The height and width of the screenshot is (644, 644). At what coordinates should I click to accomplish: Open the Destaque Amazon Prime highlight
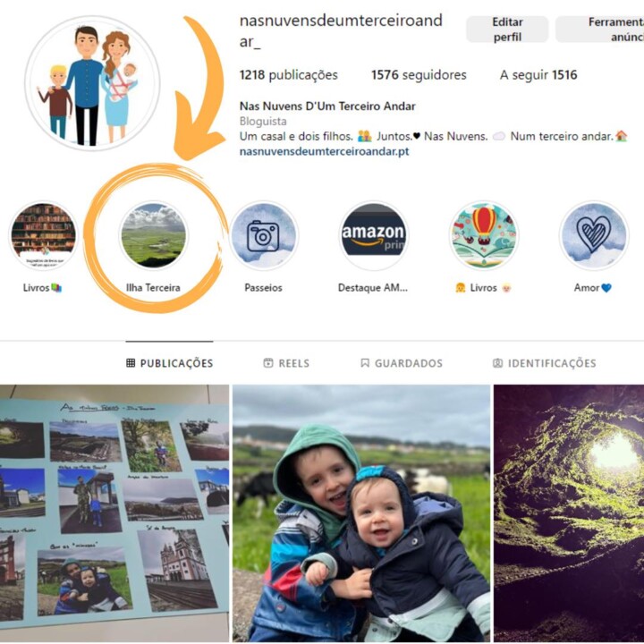pos(373,235)
